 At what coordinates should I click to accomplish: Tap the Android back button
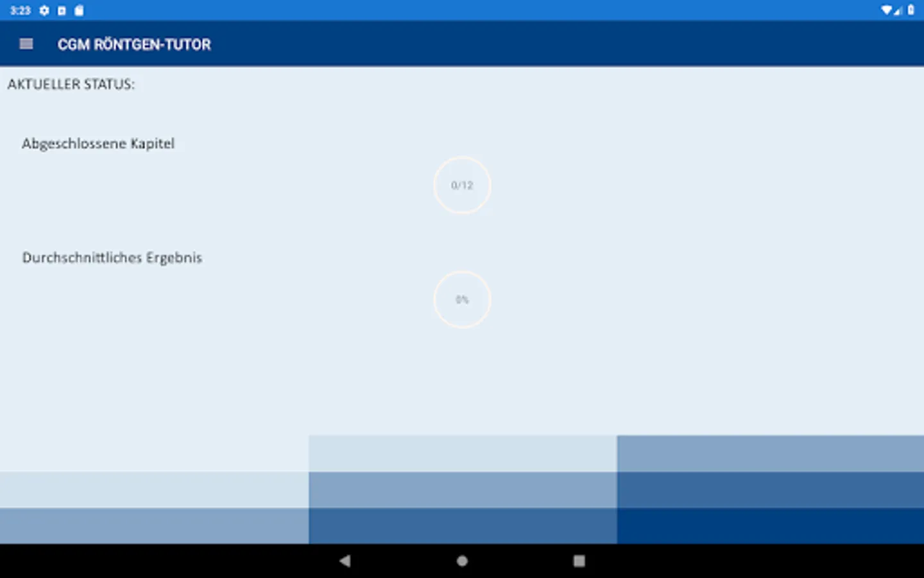click(x=345, y=561)
